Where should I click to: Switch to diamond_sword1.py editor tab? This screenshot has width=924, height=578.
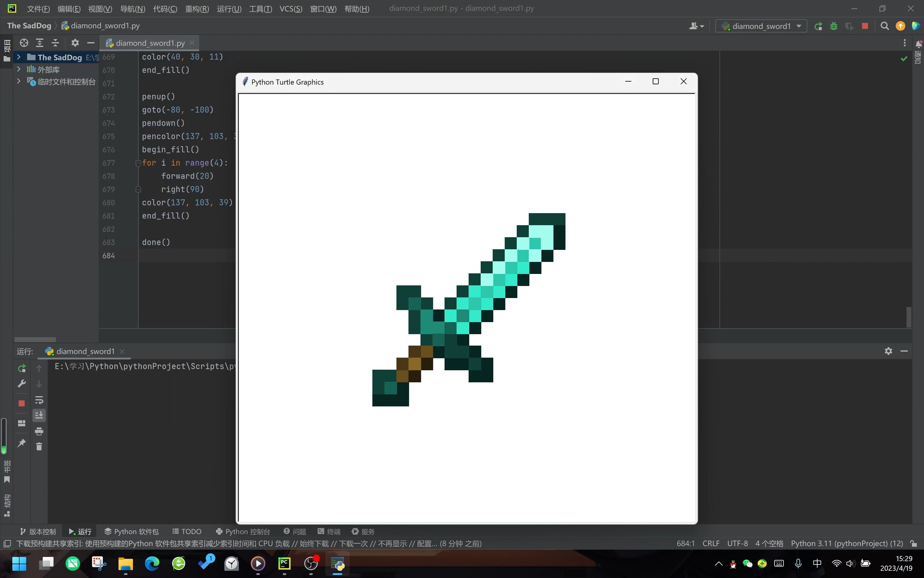click(150, 43)
